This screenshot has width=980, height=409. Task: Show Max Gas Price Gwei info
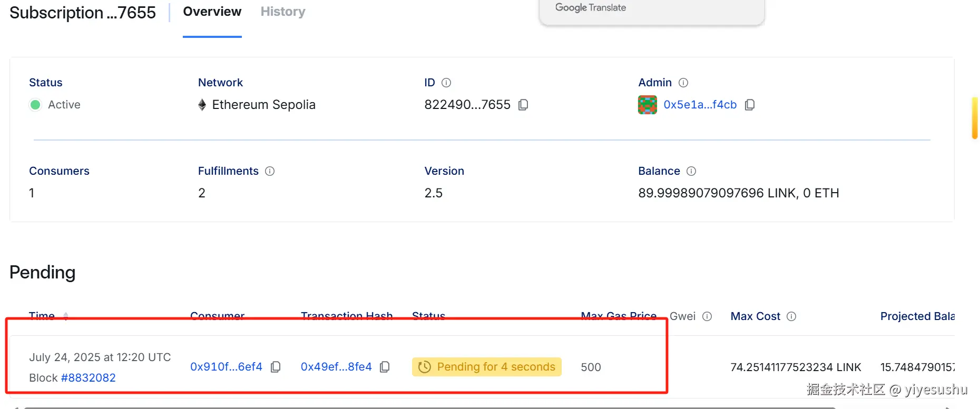pos(707,316)
